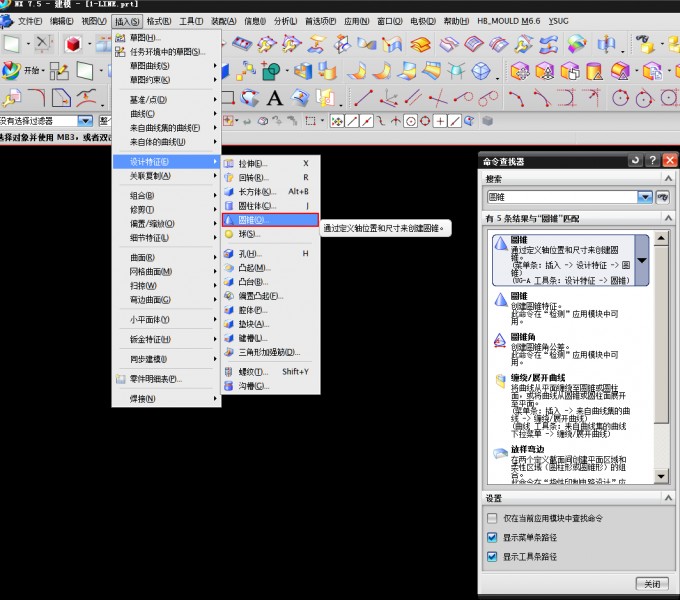Click the help question mark in 命令查找器
This screenshot has width=680, height=600.
pos(652,160)
